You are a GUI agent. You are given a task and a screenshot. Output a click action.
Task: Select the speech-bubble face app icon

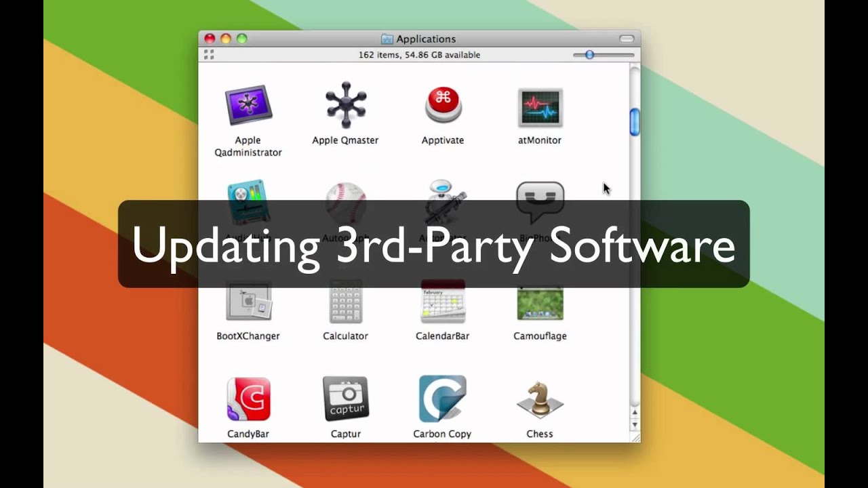pos(540,201)
